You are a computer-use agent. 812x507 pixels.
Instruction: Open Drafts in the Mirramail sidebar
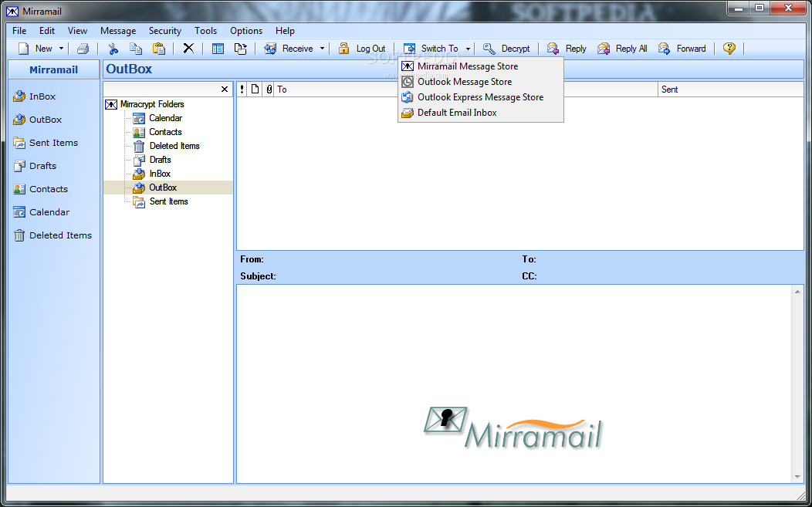[35, 166]
